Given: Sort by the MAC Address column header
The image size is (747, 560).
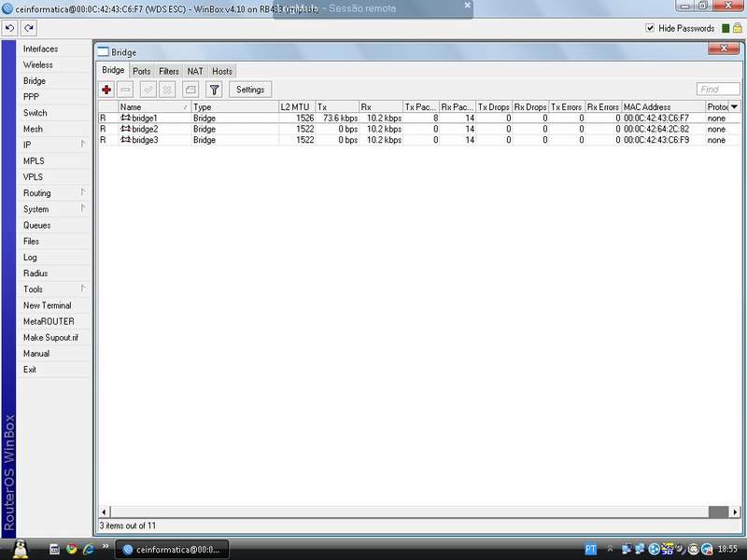Looking at the screenshot, I should click(663, 106).
